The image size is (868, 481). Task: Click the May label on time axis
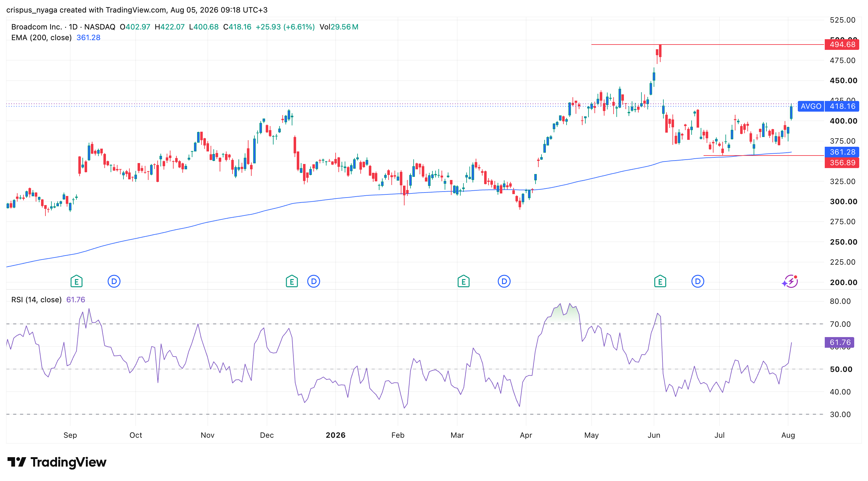pyautogui.click(x=592, y=435)
